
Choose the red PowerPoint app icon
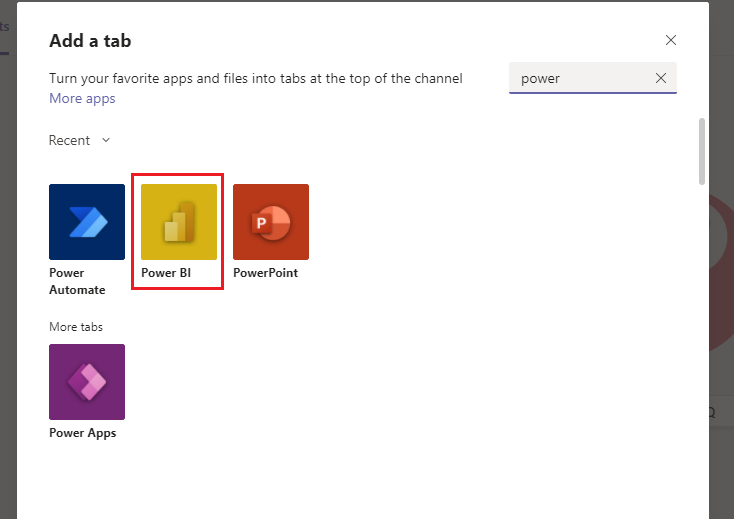coord(271,222)
